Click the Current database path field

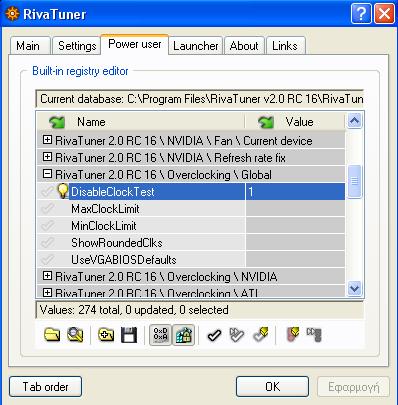(200, 99)
